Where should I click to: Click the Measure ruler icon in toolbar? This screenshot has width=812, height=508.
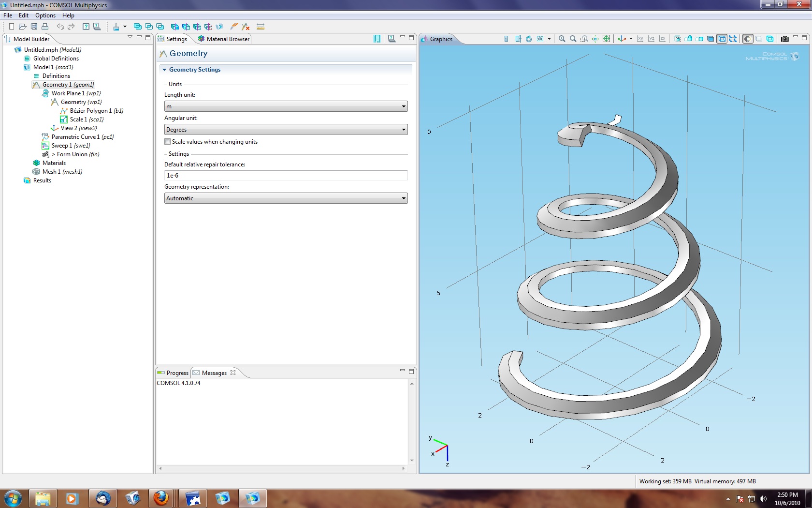[261, 27]
